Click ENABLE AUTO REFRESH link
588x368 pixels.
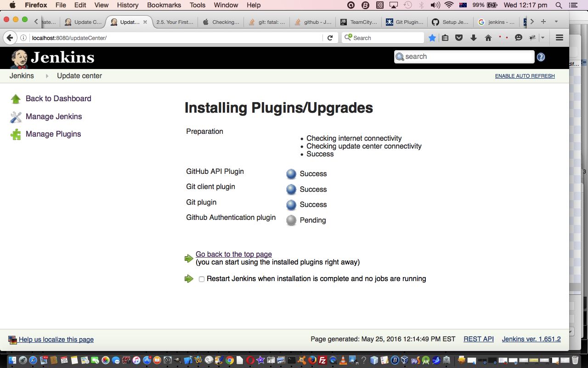[525, 76]
